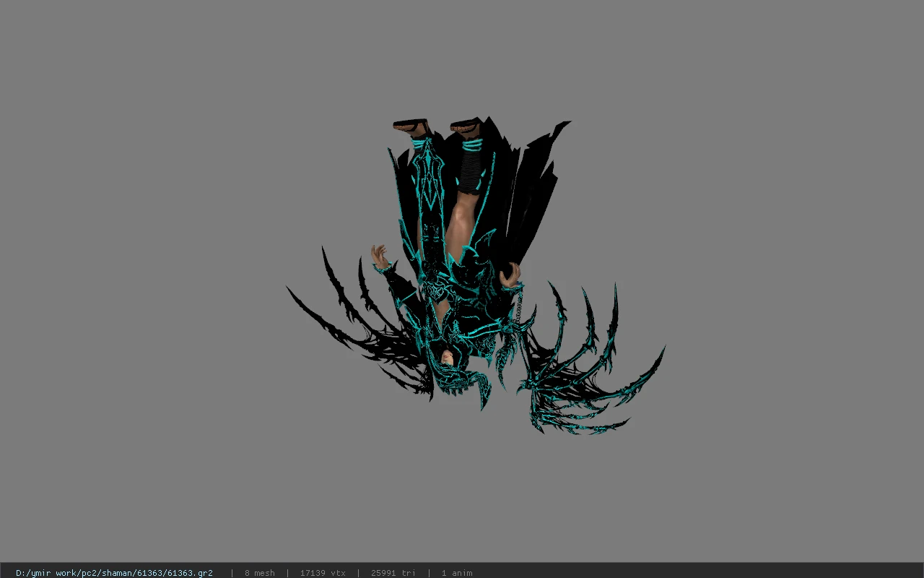Click the '1 anim' status entry

click(457, 573)
